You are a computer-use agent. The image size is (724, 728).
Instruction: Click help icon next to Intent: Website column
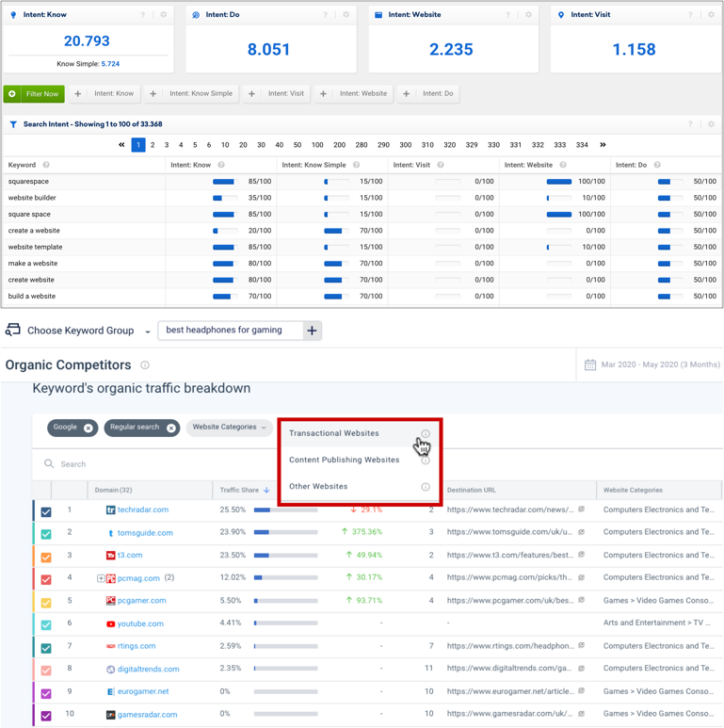coord(563,165)
